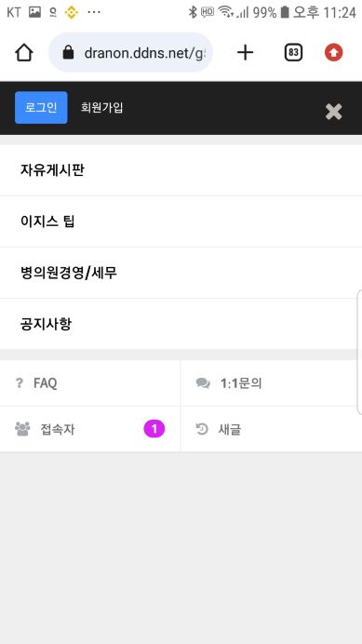Screen dimensions: 362x644
Task: Focus the dranon.ddns.net address bar
Action: coord(130,52)
